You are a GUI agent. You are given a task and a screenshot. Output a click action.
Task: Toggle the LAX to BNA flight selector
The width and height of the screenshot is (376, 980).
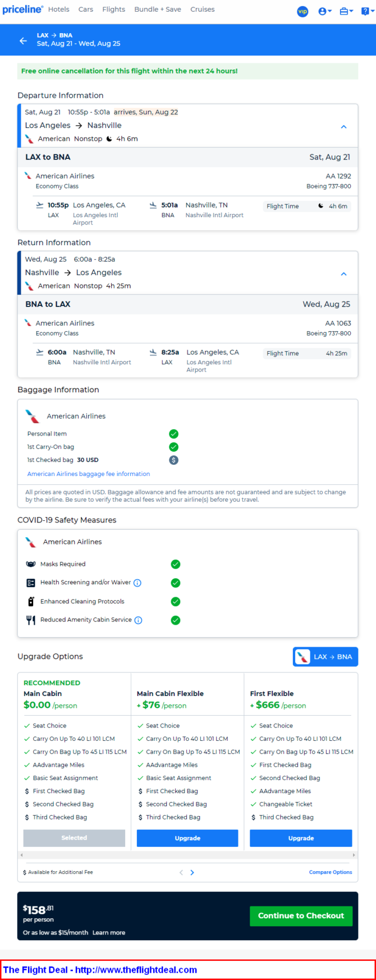325,657
